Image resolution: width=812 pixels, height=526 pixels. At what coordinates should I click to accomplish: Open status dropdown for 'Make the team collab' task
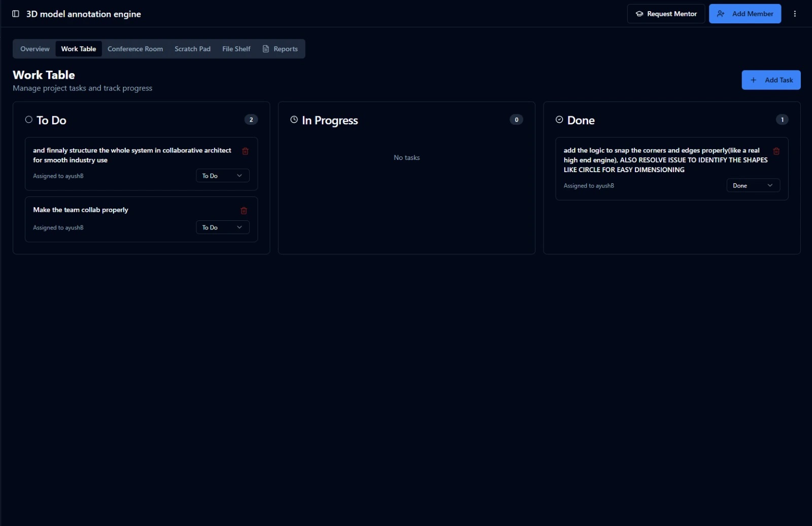[x=222, y=227]
